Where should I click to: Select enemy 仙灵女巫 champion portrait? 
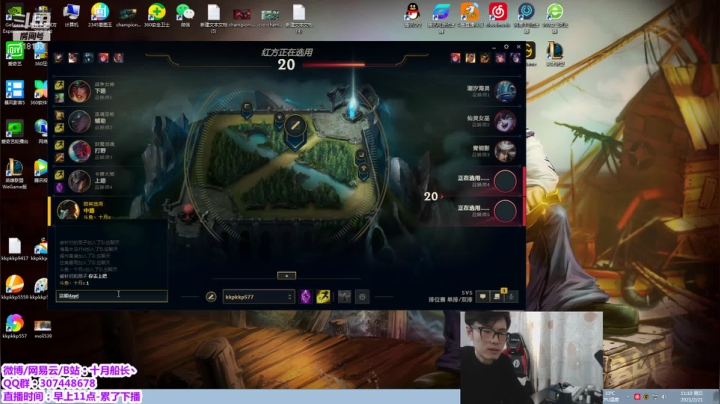(x=505, y=121)
